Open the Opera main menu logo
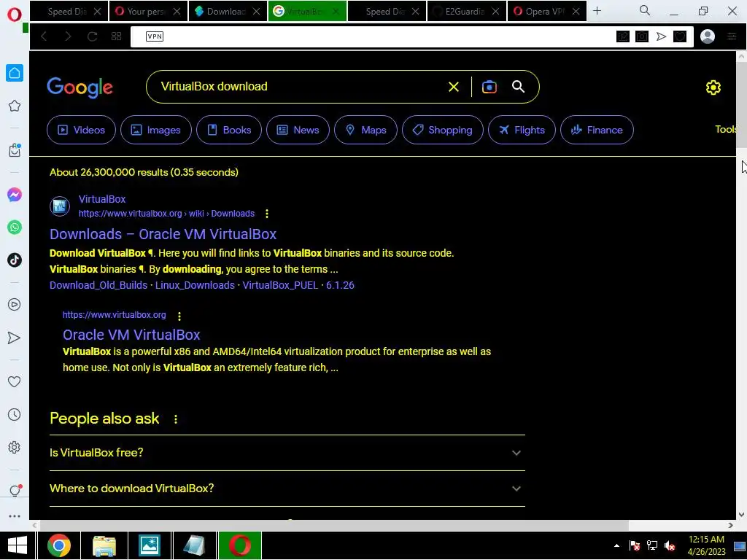This screenshot has height=560, width=747. tap(15, 15)
